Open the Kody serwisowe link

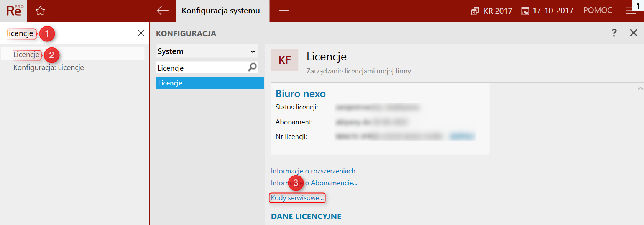(297, 198)
